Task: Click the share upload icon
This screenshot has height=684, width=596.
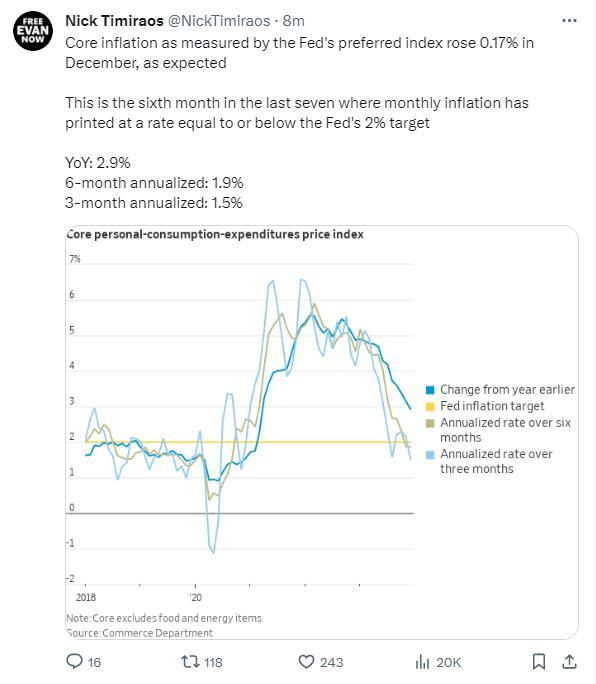Action: (x=569, y=662)
